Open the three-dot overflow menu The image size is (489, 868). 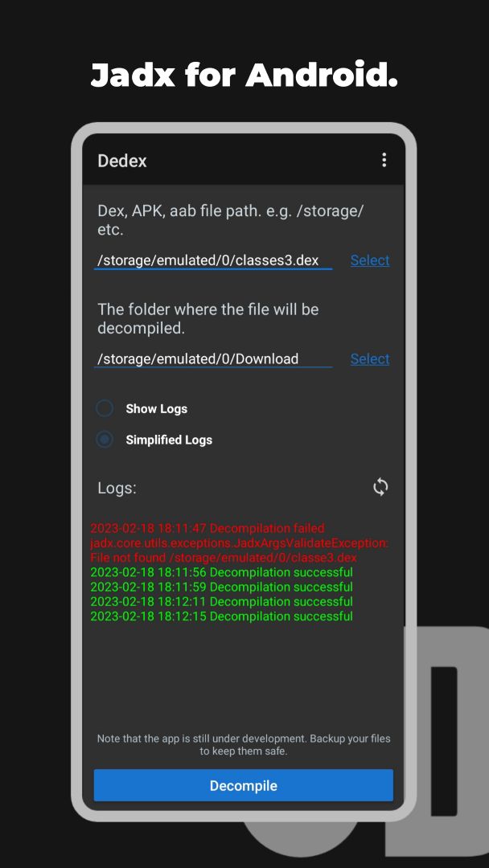pyautogui.click(x=384, y=161)
